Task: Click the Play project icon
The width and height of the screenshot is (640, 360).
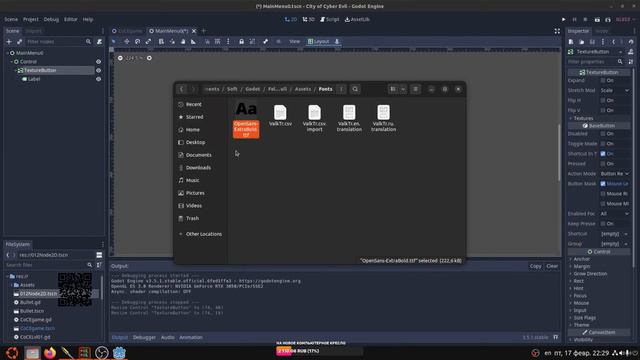Action: tap(564, 19)
